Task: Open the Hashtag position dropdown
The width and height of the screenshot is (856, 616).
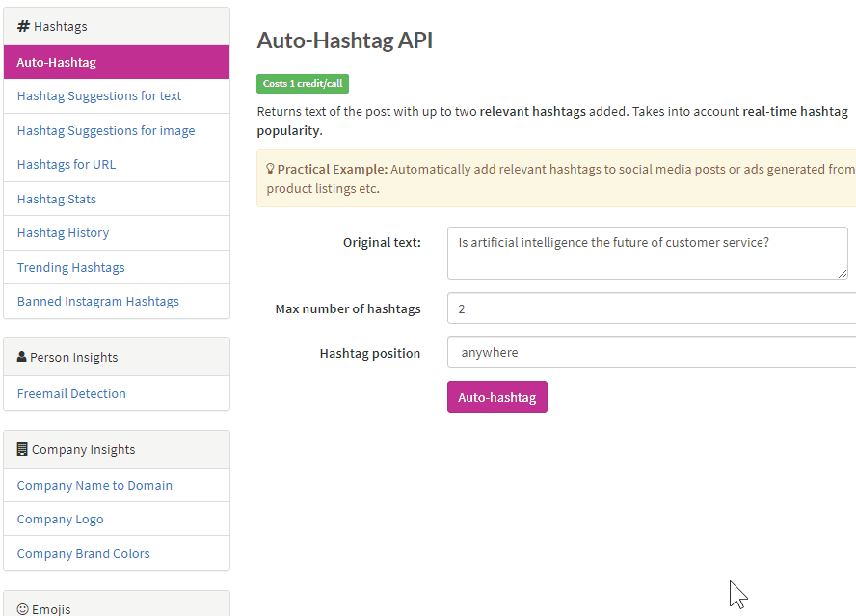Action: point(652,352)
